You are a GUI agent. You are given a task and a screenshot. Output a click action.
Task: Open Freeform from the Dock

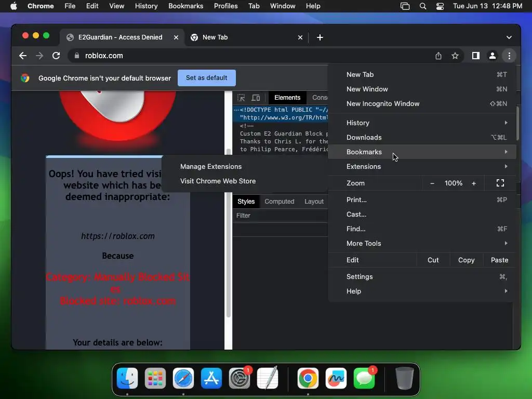click(336, 378)
